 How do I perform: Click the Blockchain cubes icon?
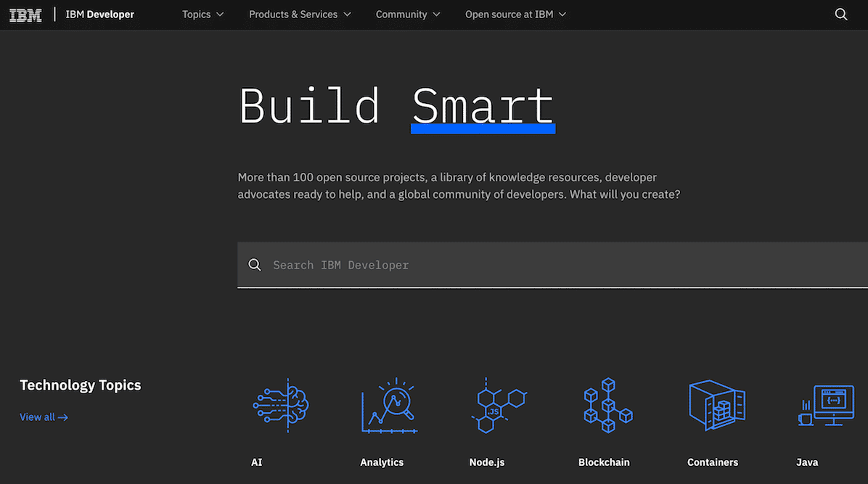pyautogui.click(x=608, y=406)
